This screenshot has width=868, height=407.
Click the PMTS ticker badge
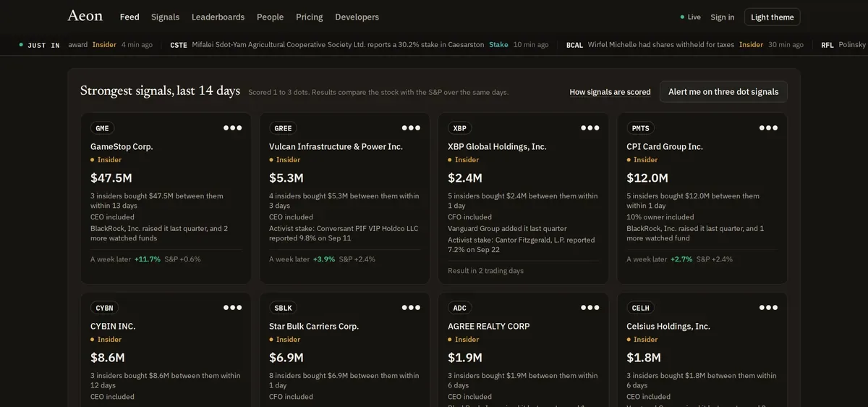[x=640, y=128]
